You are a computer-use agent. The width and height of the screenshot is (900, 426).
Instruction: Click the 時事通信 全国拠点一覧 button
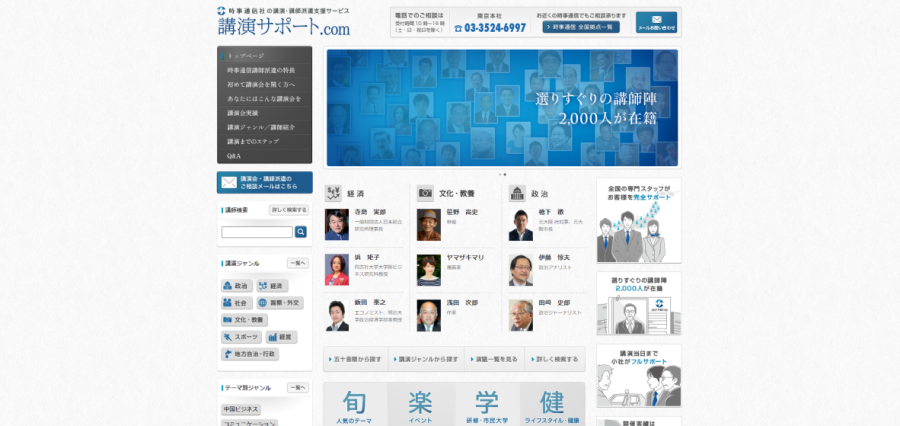(581, 27)
